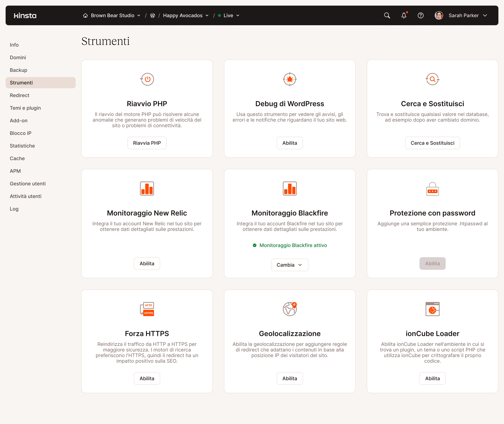
Task: Click the Monitoraggio Blackfire chart icon
Action: pyautogui.click(x=290, y=189)
